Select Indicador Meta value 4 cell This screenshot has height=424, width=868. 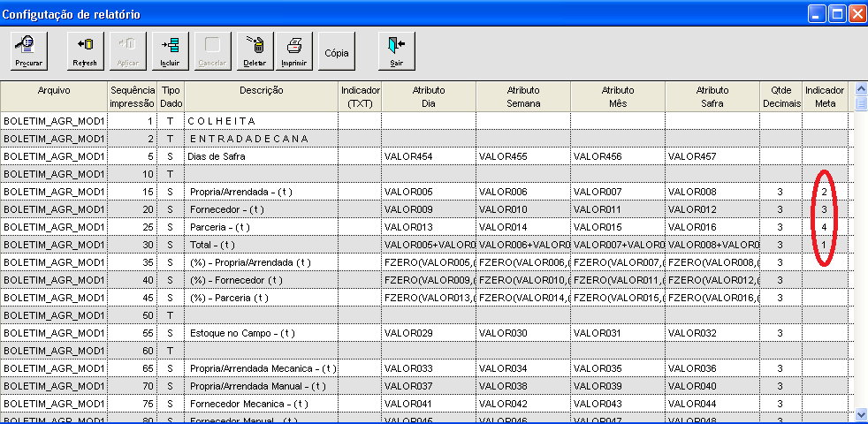pos(825,227)
